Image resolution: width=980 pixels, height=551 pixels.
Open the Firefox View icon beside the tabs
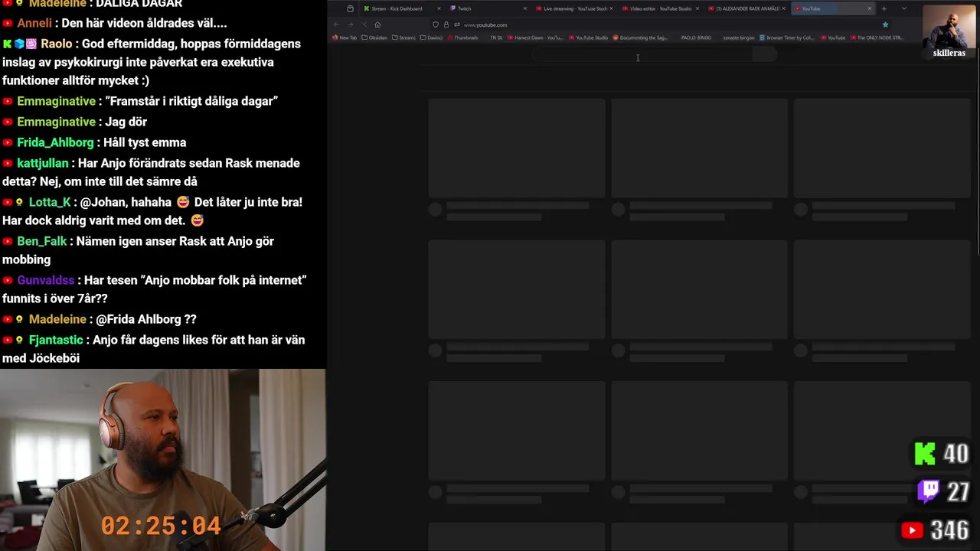tap(350, 8)
